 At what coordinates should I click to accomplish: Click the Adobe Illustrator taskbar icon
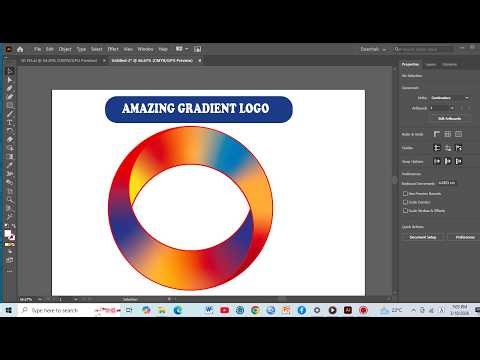pos(348,310)
